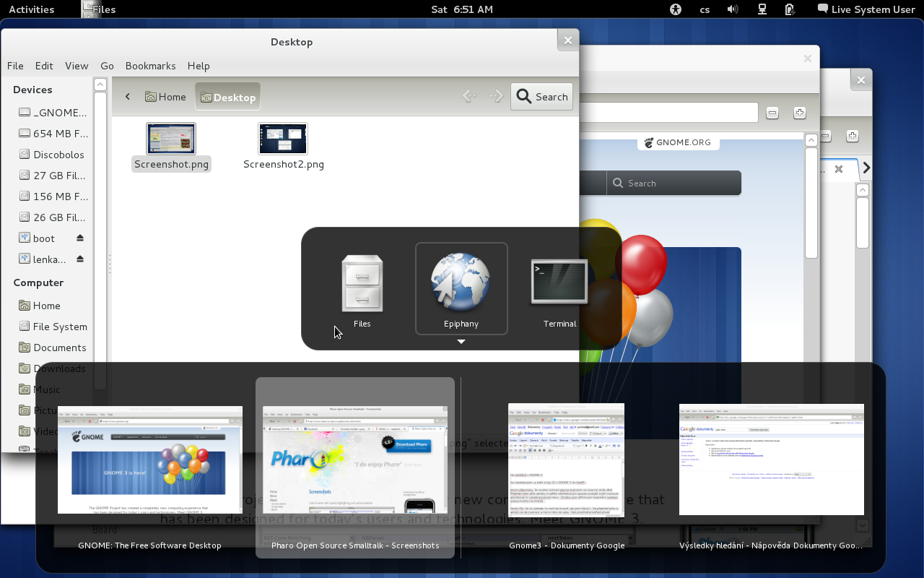Click the sidebar scrollbar up arrow
The height and width of the screenshot is (578, 924).
coord(100,85)
